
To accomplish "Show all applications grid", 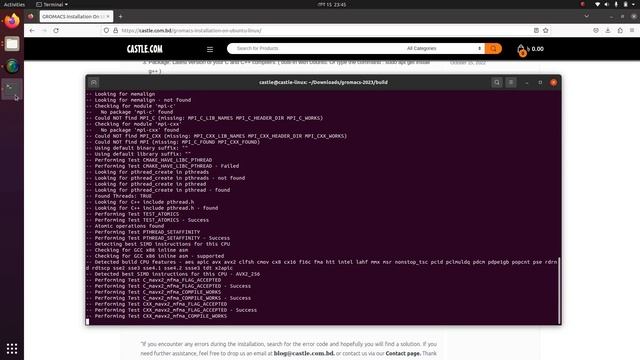I will (12, 349).
